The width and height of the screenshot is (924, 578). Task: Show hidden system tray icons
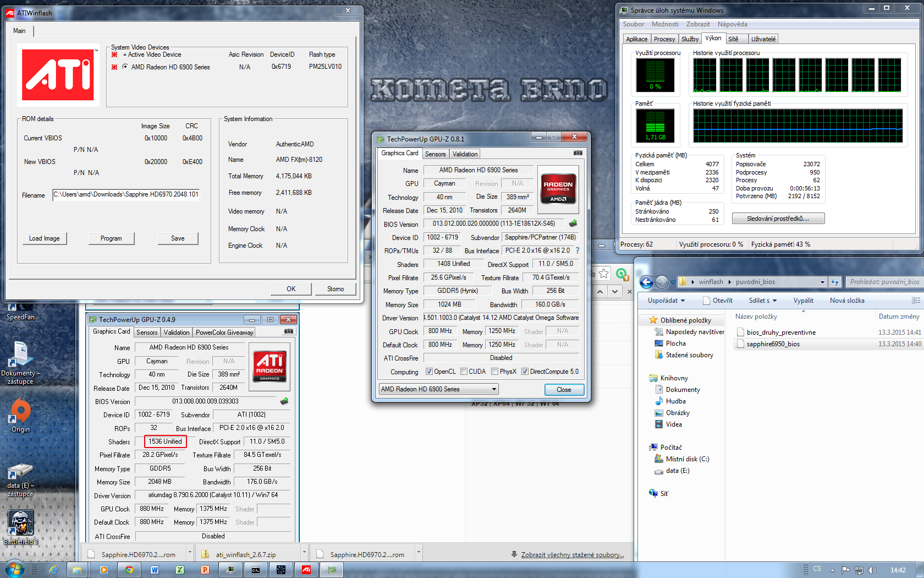832,570
